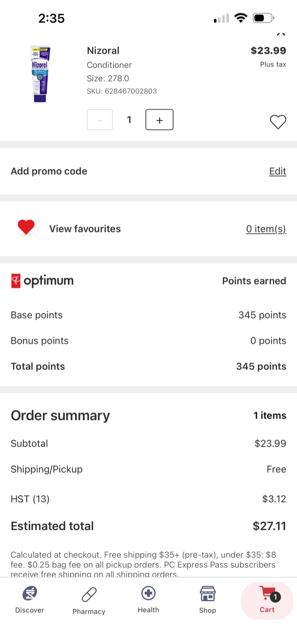The height and width of the screenshot is (644, 297).
Task: Tap the heart outline to favourite Nizoral
Action: [278, 122]
